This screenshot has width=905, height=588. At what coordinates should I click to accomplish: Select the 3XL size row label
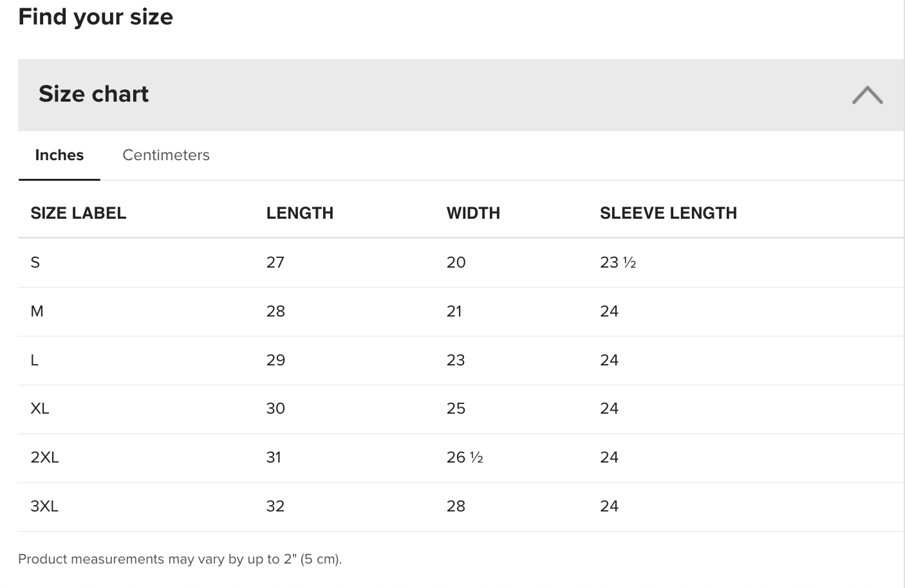[x=44, y=506]
